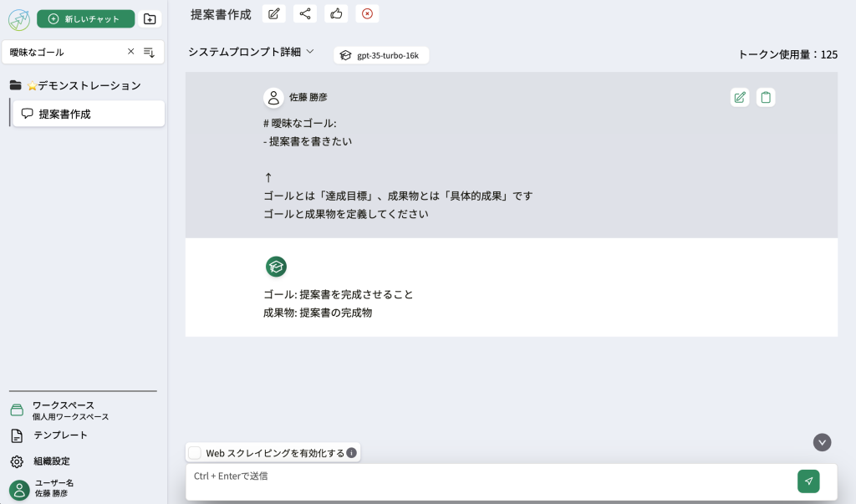Expand システムプロンプト詳細 section
The height and width of the screenshot is (504, 856).
251,52
